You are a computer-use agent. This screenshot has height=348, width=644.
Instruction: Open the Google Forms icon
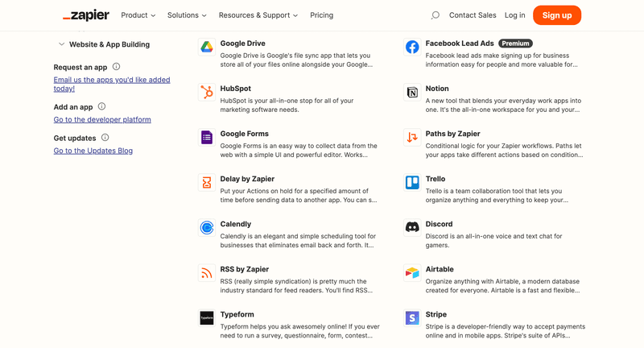coord(206,137)
